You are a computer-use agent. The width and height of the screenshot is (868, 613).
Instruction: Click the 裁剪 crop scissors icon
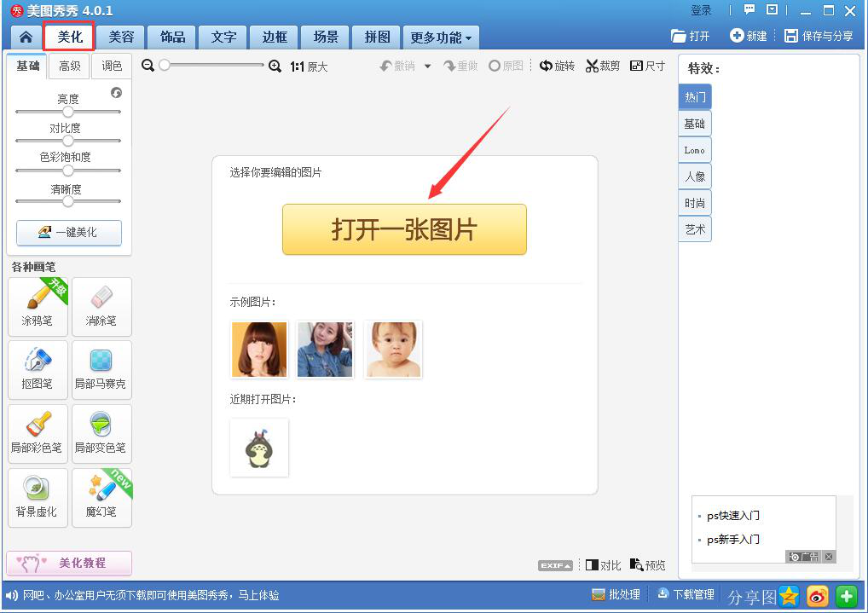[x=602, y=65]
